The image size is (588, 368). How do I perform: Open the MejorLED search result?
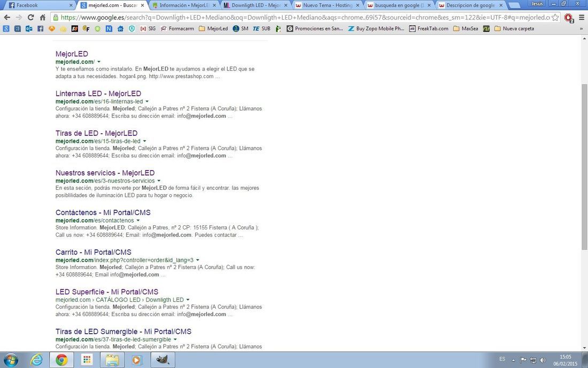coord(72,54)
